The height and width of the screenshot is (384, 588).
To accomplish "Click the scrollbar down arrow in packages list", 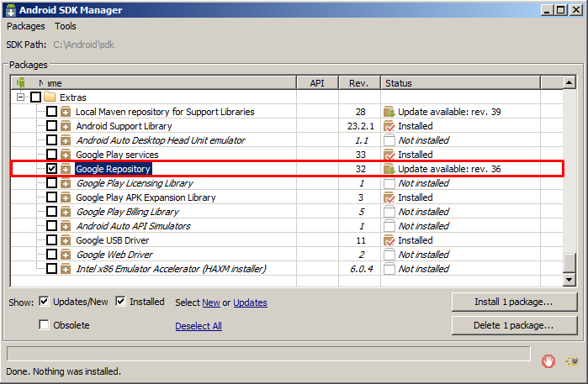I will click(x=569, y=280).
